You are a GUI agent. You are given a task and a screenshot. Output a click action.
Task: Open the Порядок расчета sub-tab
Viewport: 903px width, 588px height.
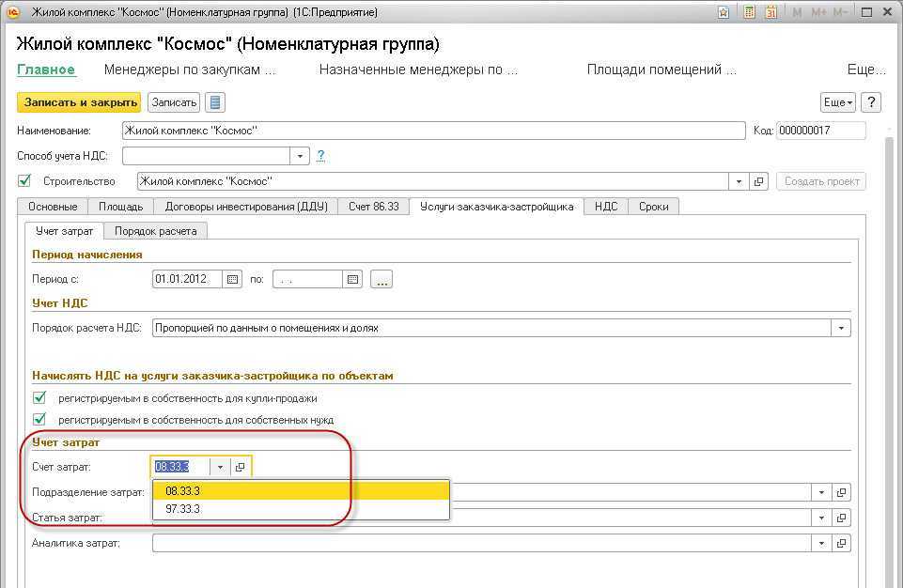[156, 231]
